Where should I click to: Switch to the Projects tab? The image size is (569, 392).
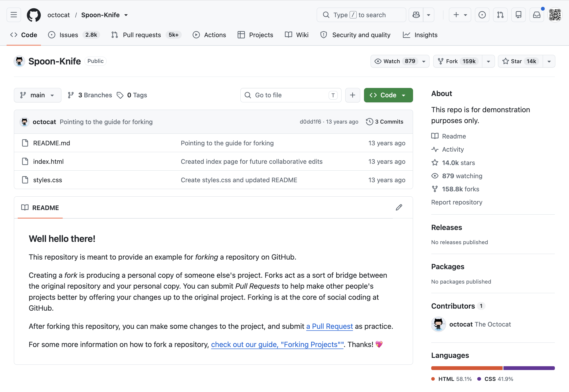pos(255,35)
